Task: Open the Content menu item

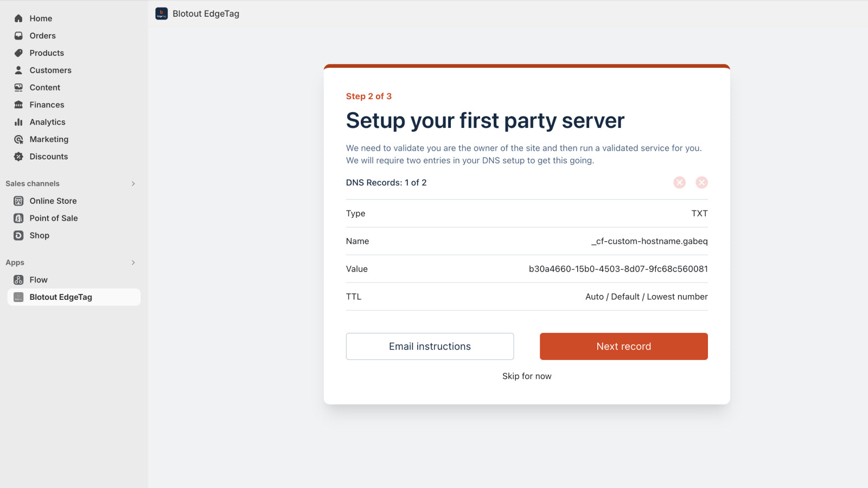Action: click(45, 87)
